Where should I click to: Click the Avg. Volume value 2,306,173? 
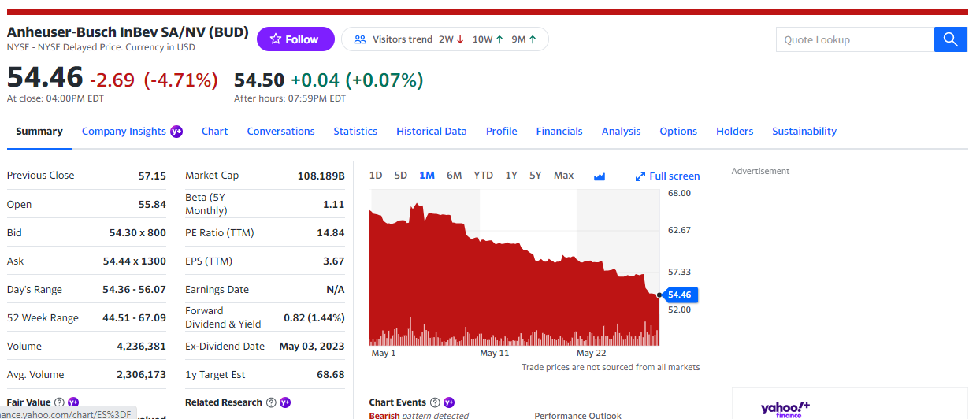(141, 375)
